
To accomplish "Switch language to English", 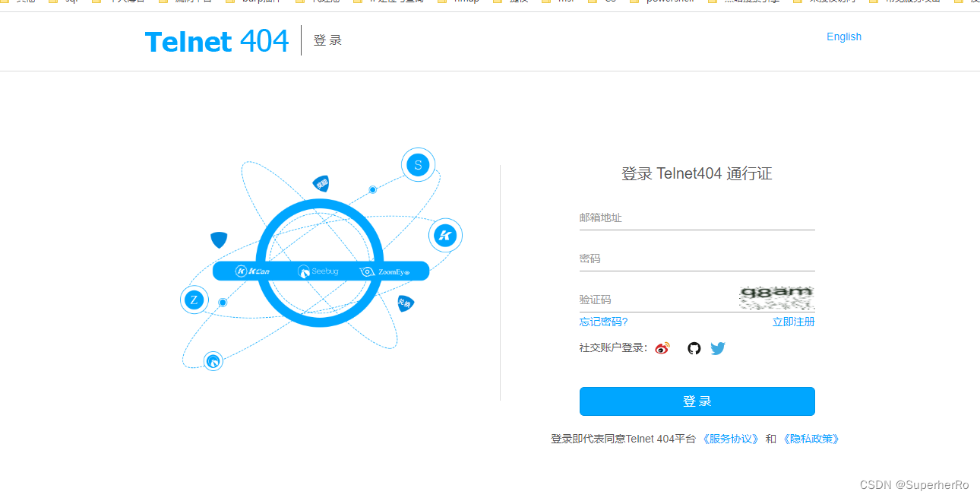I will [x=844, y=36].
